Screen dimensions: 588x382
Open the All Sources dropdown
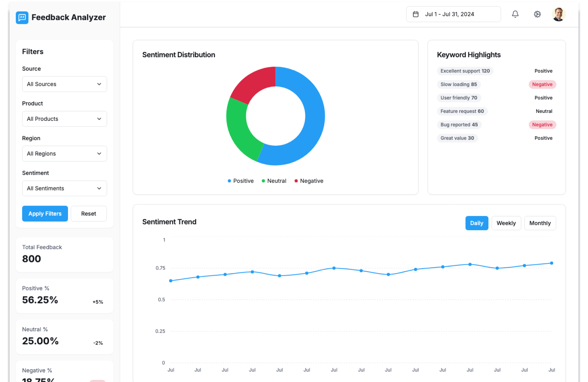pos(64,84)
